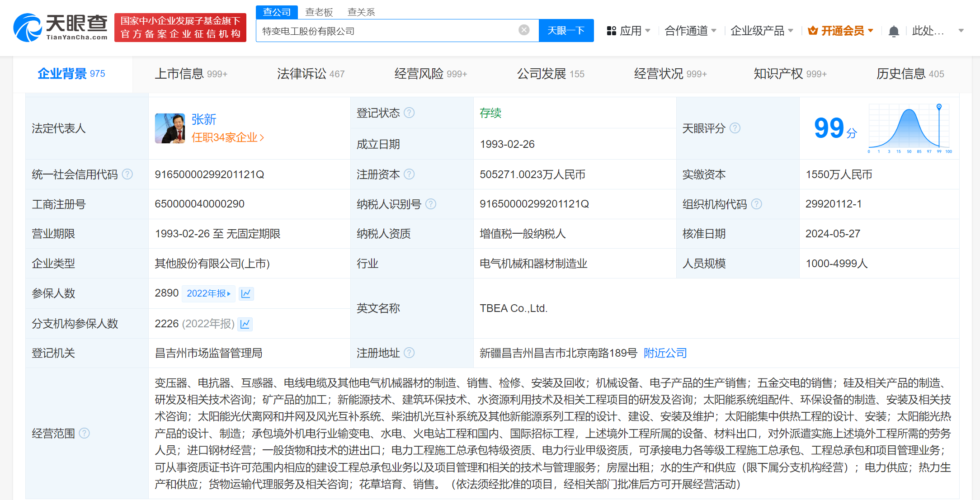
Task: Open the trend chart icon next to 参保人数
Action: pos(245,293)
